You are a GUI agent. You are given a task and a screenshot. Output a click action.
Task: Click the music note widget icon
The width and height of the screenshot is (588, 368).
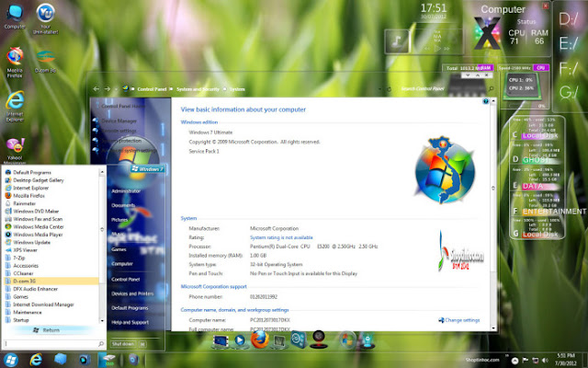coord(397,40)
